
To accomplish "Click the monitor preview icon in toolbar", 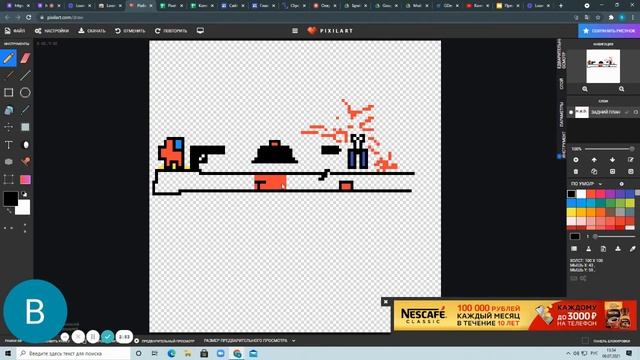I will 200,31.
